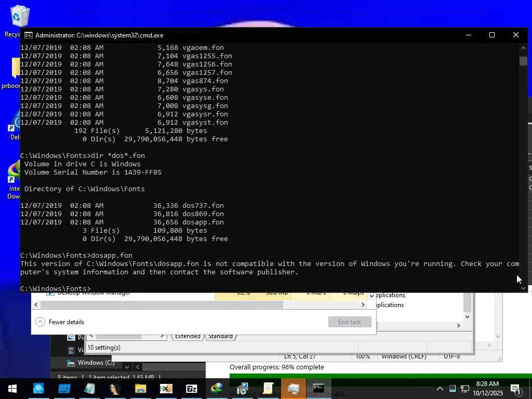Screen dimensions: 532x399
Task: Open the notebook icon beside the portrait
Action: coord(89,389)
